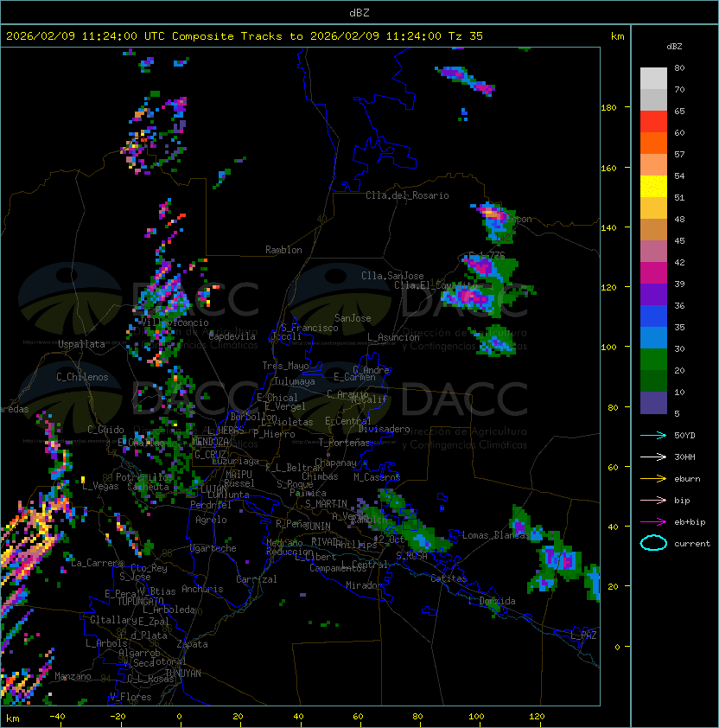
Task: Select the green 30 dBZ color swatch
Action: pos(653,360)
